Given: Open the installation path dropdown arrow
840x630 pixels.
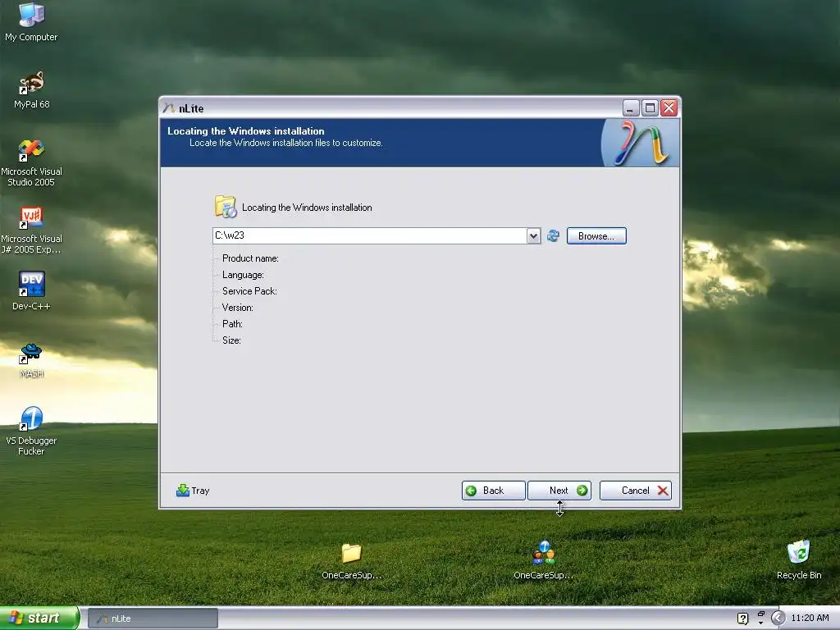Looking at the screenshot, I should (533, 235).
